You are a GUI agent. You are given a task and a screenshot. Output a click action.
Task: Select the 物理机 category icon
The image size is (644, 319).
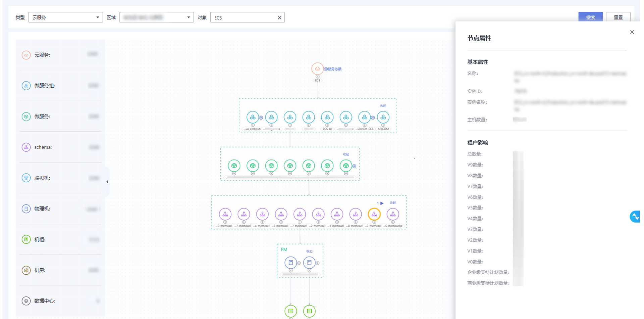click(26, 209)
